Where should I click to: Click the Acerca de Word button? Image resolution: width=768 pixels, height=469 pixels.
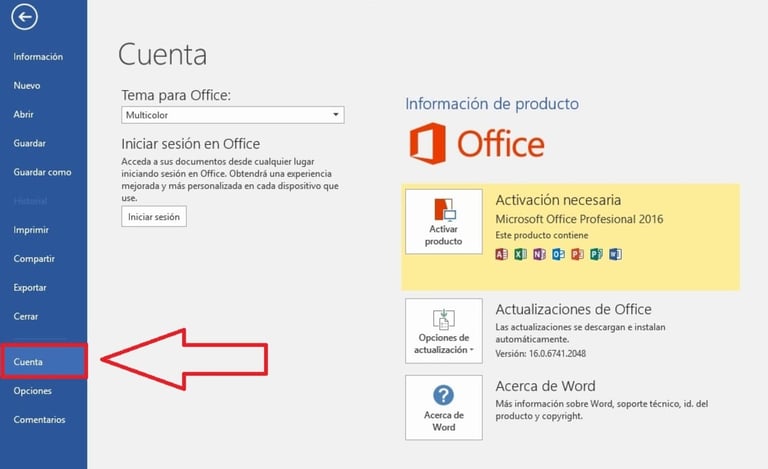(x=444, y=408)
